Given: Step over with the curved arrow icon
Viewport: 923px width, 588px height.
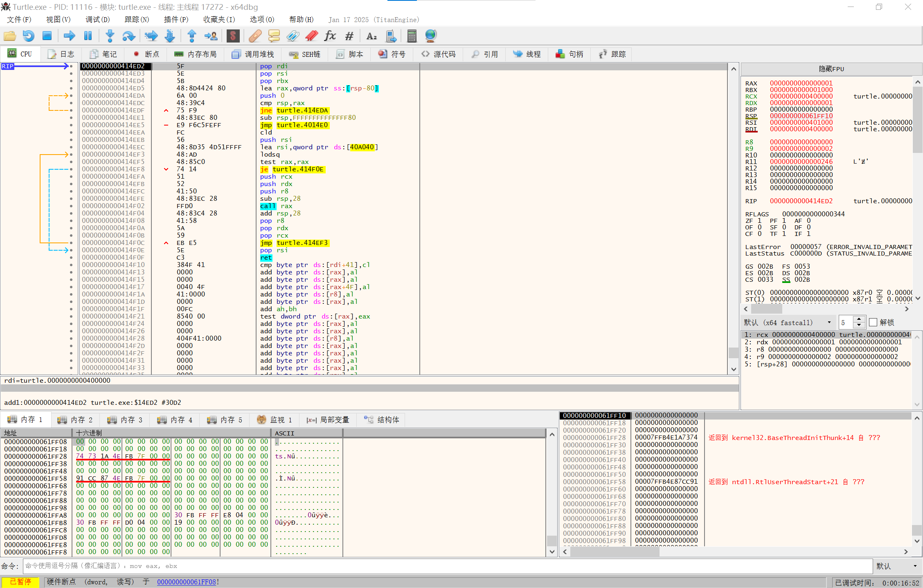Looking at the screenshot, I should (129, 36).
